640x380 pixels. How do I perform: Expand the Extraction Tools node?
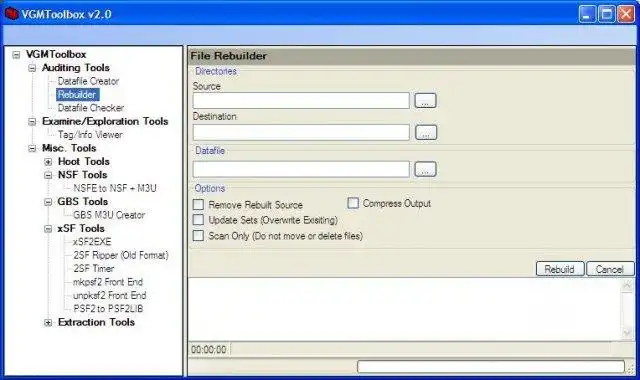[x=48, y=323]
